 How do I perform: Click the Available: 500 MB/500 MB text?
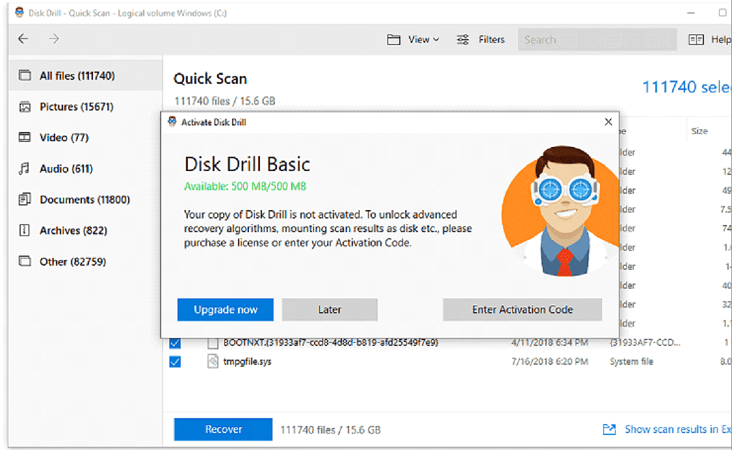(245, 187)
